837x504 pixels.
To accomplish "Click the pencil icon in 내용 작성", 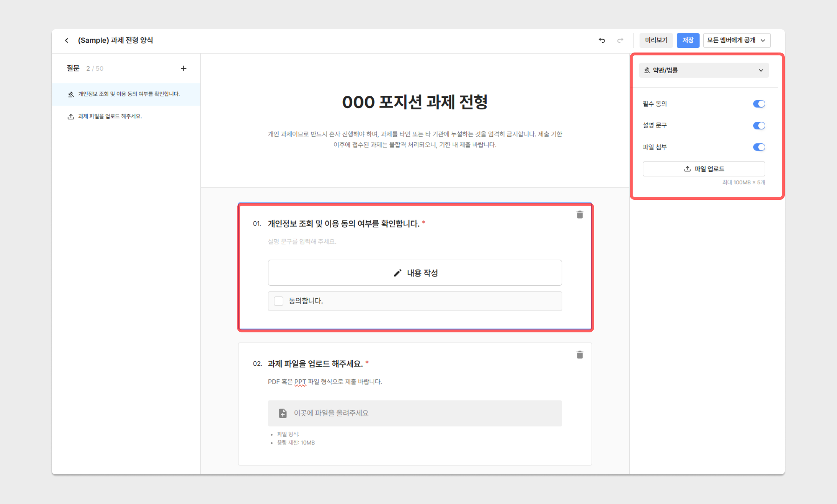I will point(397,273).
